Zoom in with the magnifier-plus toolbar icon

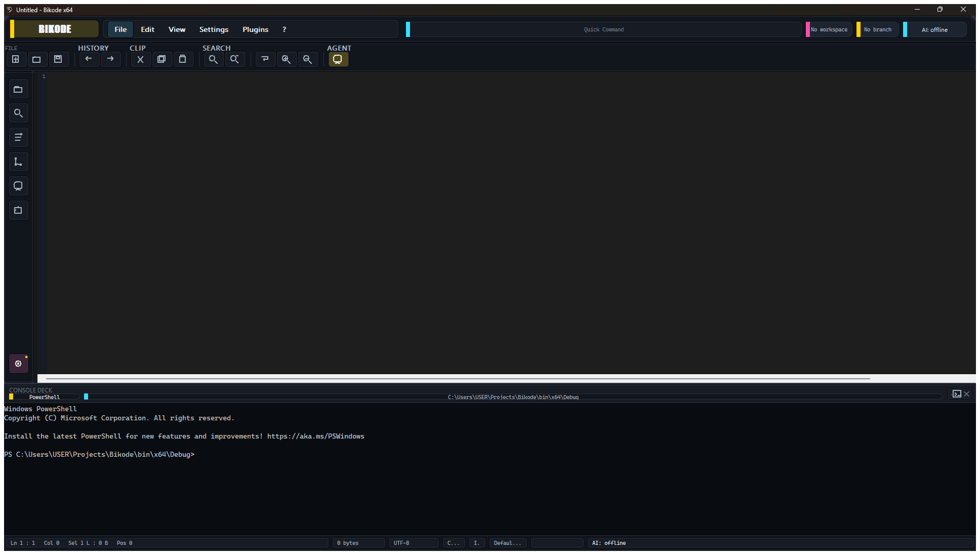pyautogui.click(x=287, y=59)
